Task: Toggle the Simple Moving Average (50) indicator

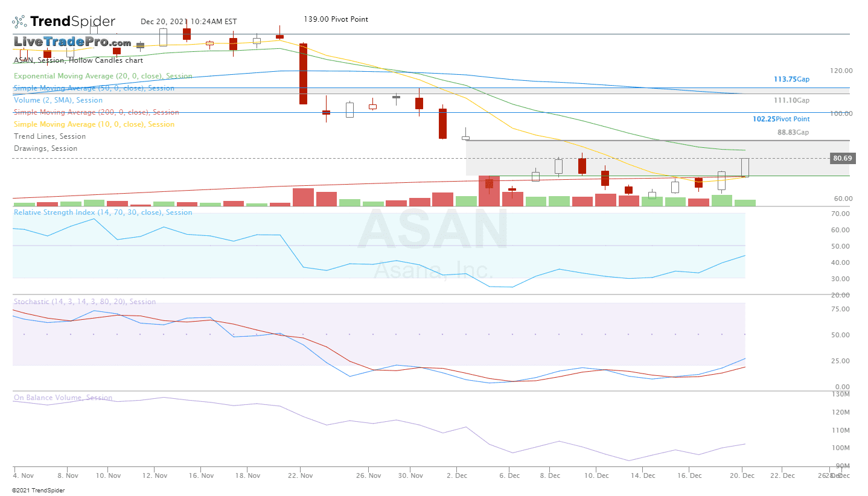Action: 94,88
